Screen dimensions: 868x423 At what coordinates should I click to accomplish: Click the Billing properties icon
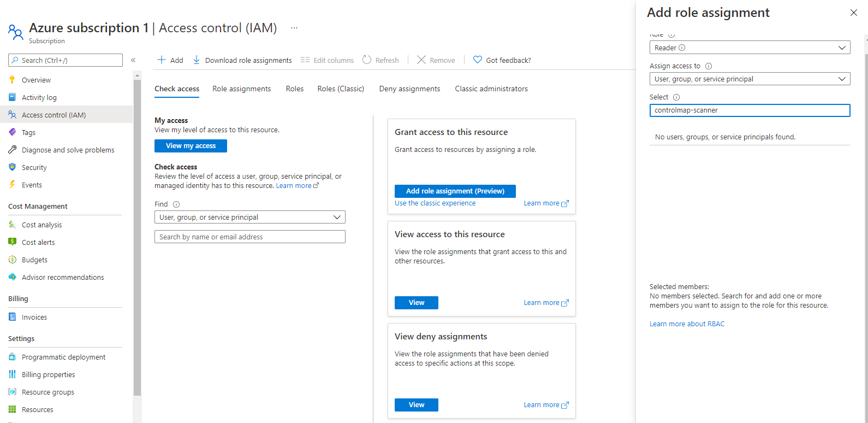[x=12, y=374]
